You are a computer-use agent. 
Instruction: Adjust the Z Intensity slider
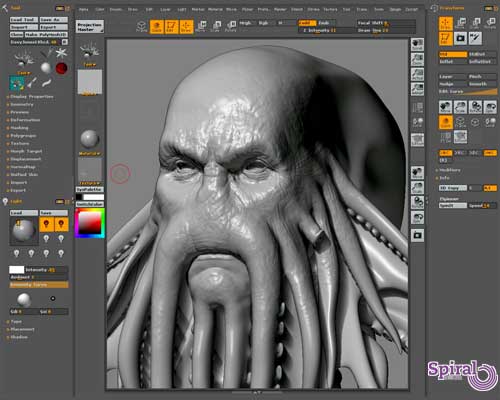[x=325, y=30]
